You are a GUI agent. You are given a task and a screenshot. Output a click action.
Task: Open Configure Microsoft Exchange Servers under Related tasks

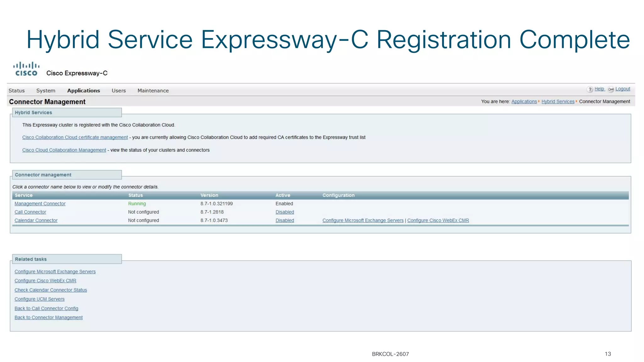coord(55,272)
